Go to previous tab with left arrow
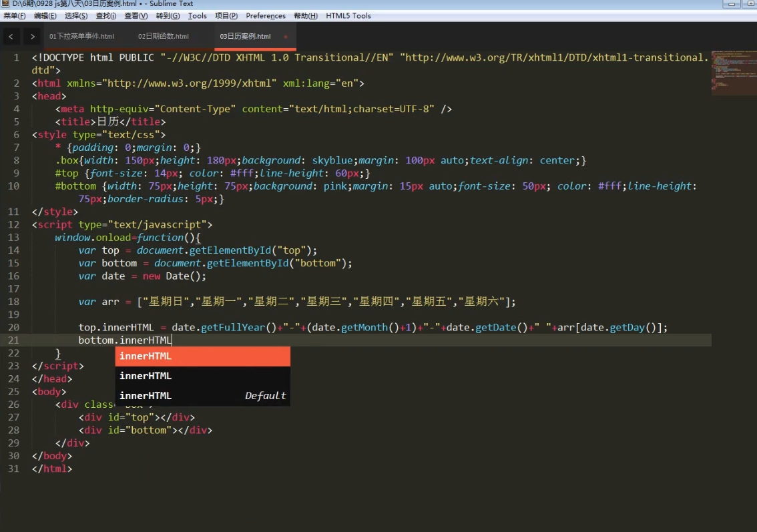Viewport: 757px width, 532px height. click(11, 36)
